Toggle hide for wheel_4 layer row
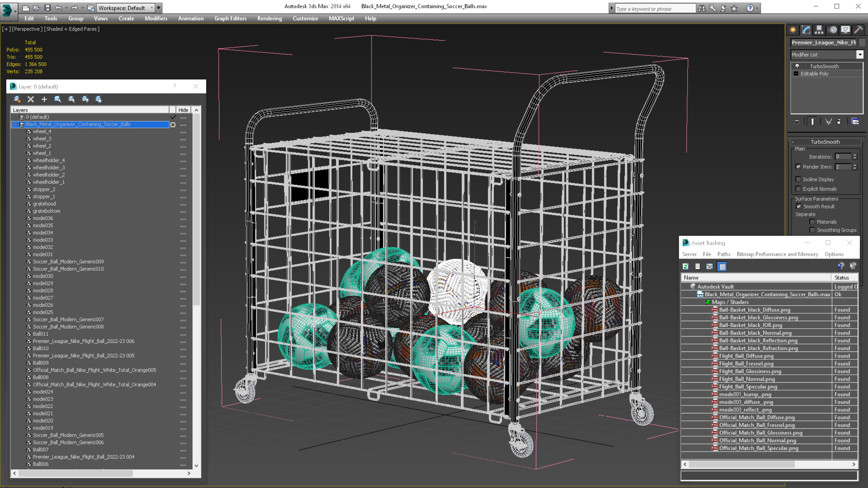Screen dimensions: 868x488 click(x=183, y=132)
